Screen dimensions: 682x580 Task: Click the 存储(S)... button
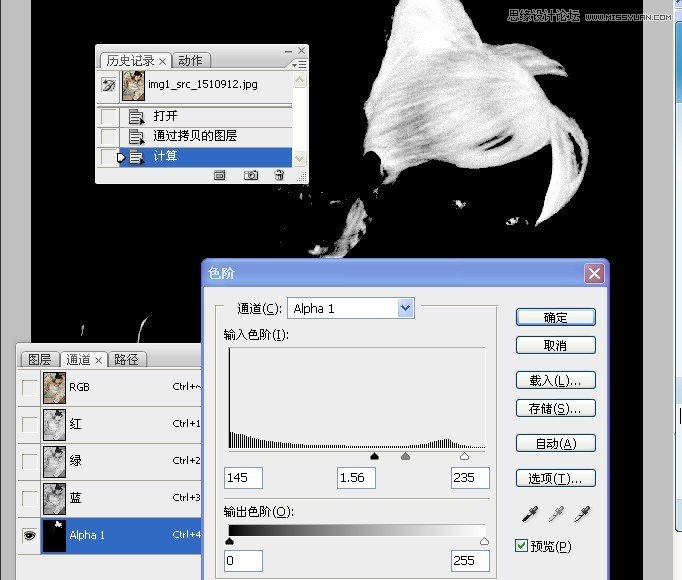(x=555, y=409)
